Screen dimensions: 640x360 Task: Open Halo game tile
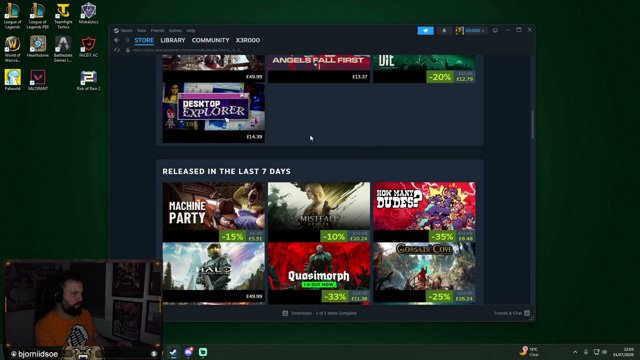(213, 272)
